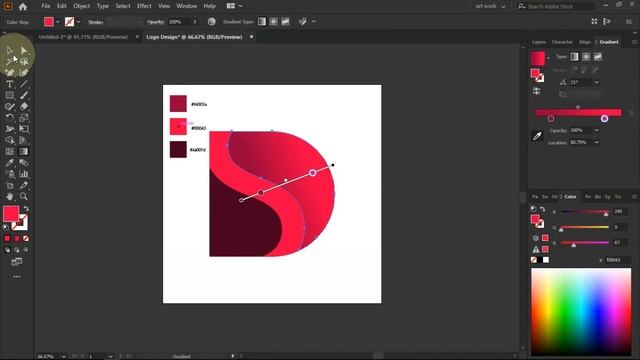The width and height of the screenshot is (640, 360).
Task: Pick the Shape Builder tool
Action: click(x=10, y=140)
